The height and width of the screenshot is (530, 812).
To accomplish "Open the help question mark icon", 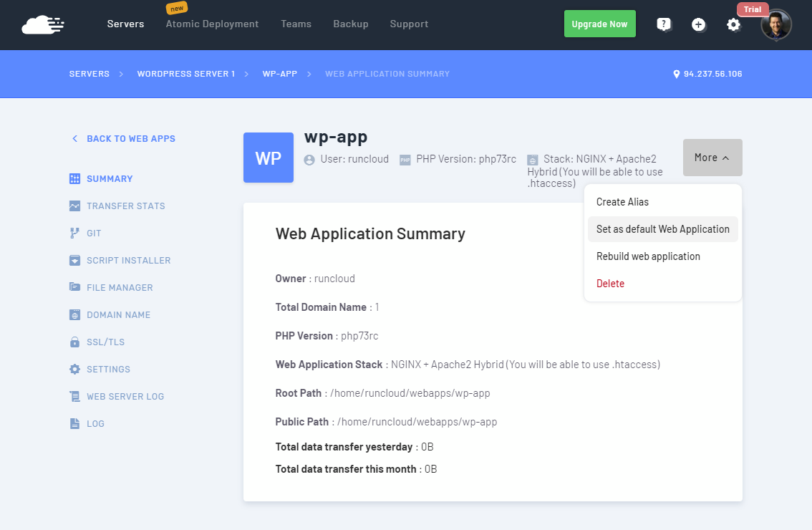I will point(664,24).
